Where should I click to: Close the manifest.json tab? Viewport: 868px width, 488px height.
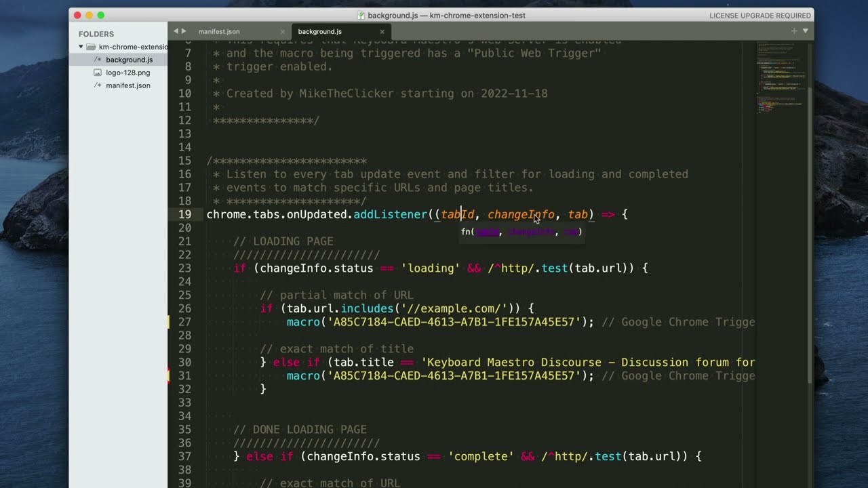coord(283,32)
